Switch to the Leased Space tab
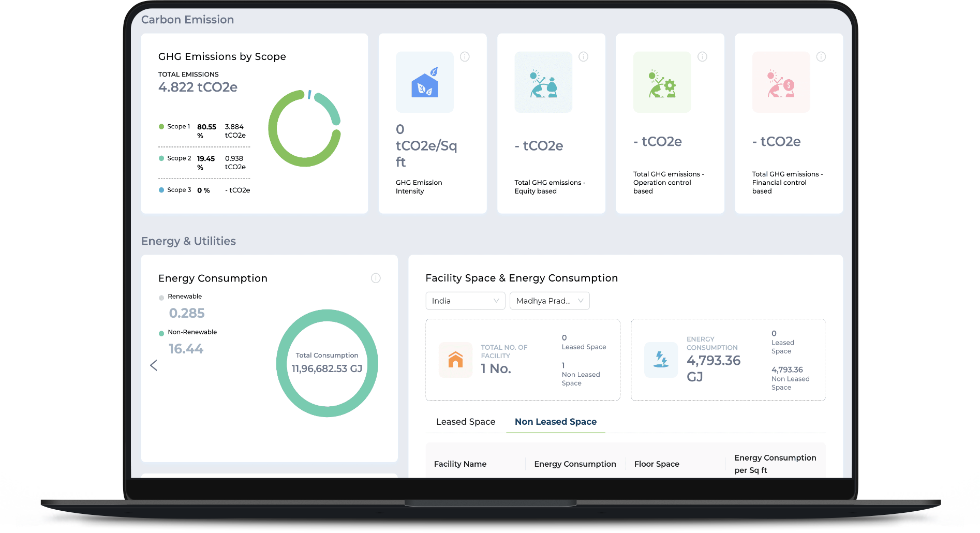 pyautogui.click(x=465, y=422)
